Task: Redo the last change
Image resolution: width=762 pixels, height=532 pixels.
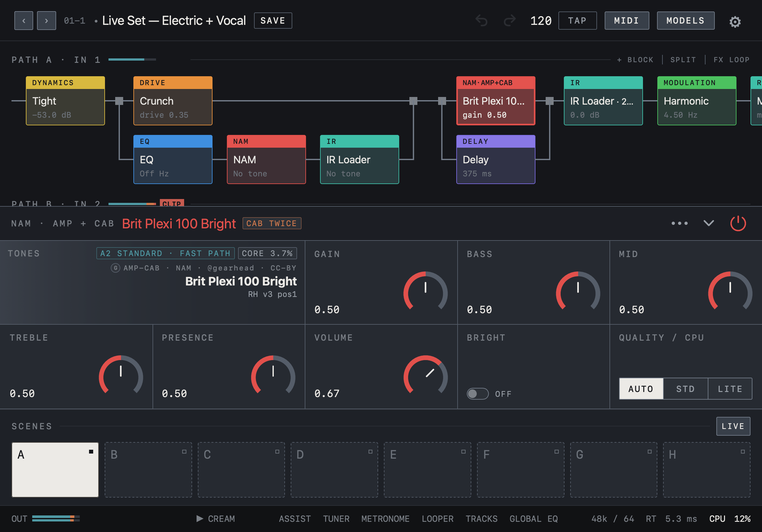Action: [510, 20]
